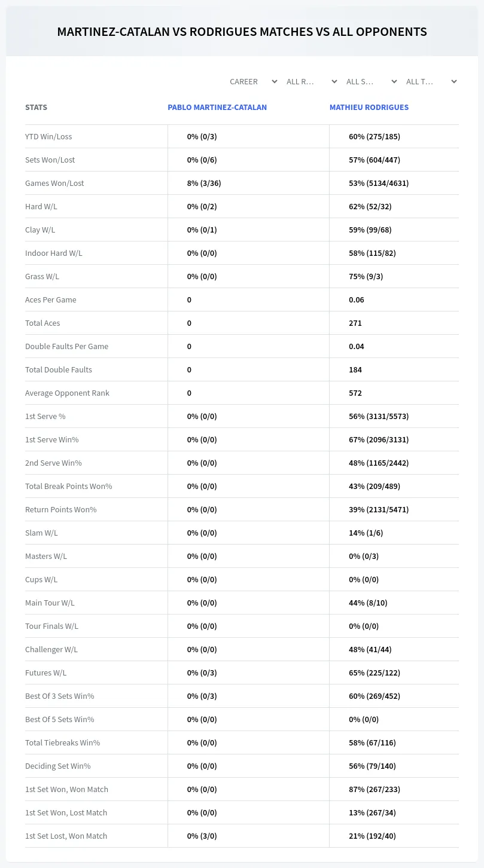The image size is (484, 868).
Task: Click Rodrigues' 1st Serve % value
Action: pos(379,416)
